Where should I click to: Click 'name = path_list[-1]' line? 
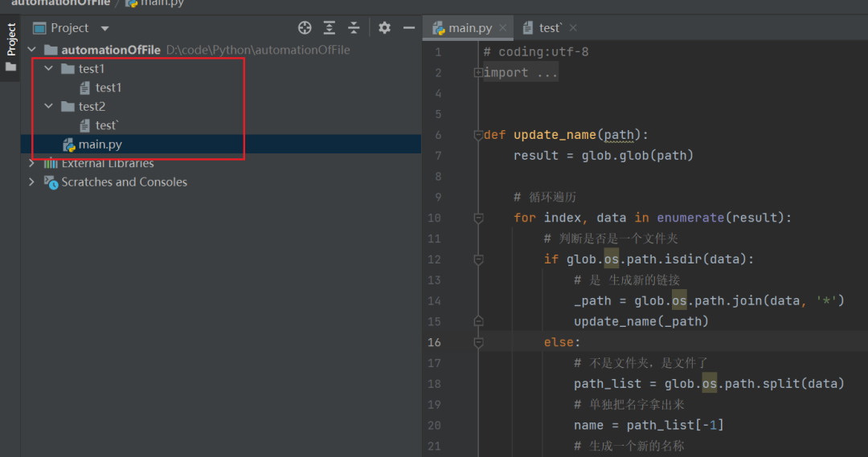pos(649,426)
